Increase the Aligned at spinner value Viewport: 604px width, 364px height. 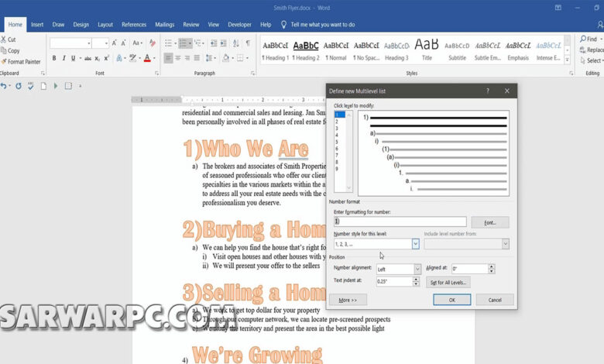pyautogui.click(x=492, y=266)
